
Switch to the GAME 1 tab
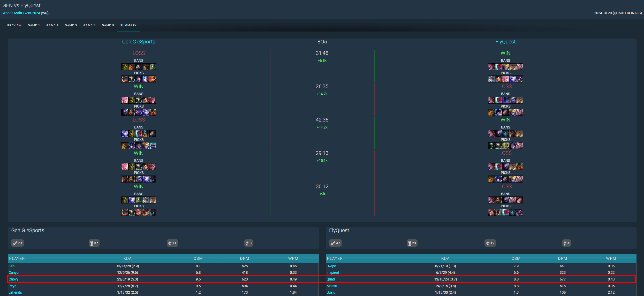[34, 25]
